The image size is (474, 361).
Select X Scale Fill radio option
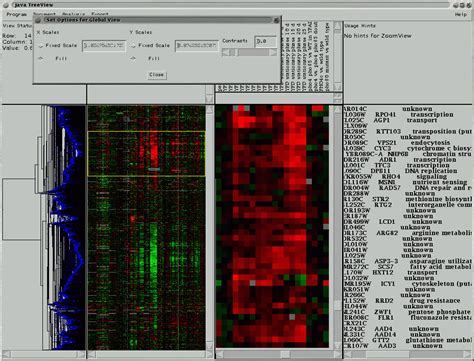coord(41,58)
